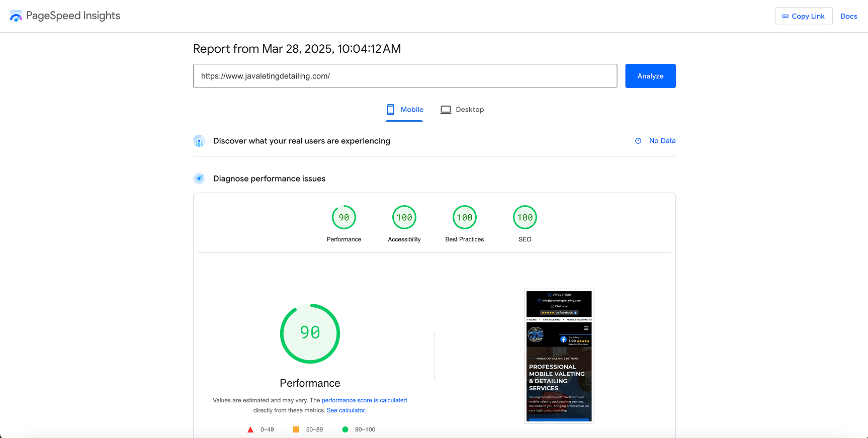Click the Discover what real users experiencing heading
Viewport: 868px width, 438px height.
pyautogui.click(x=301, y=141)
